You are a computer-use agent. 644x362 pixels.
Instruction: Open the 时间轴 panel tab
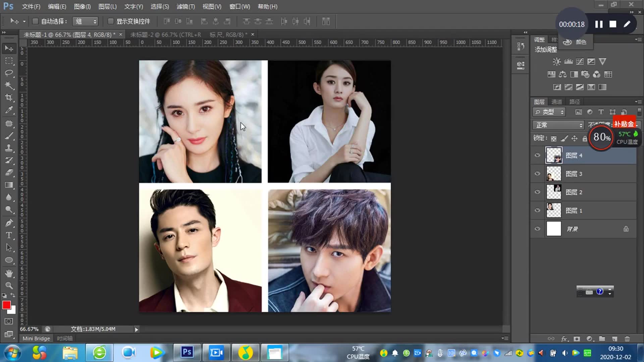point(65,339)
